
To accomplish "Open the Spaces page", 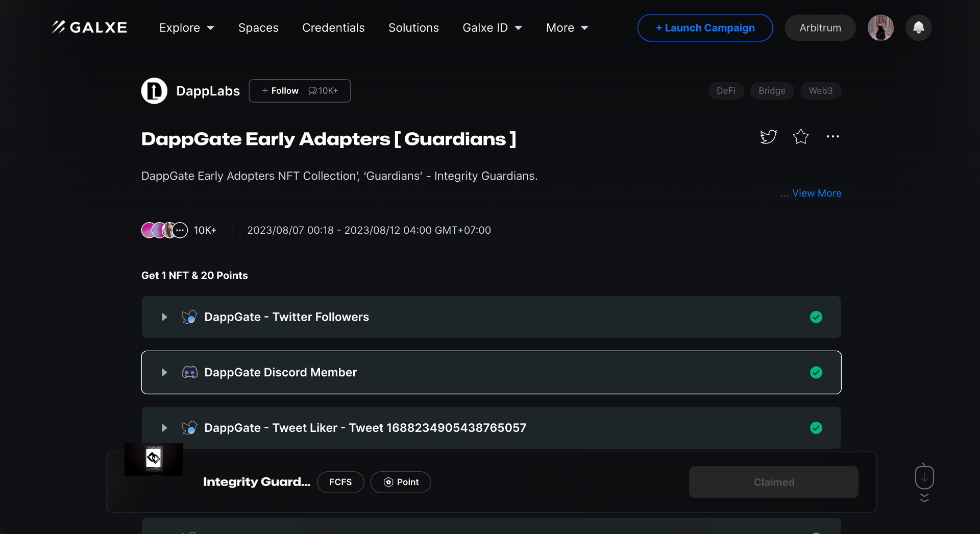I will pos(258,28).
